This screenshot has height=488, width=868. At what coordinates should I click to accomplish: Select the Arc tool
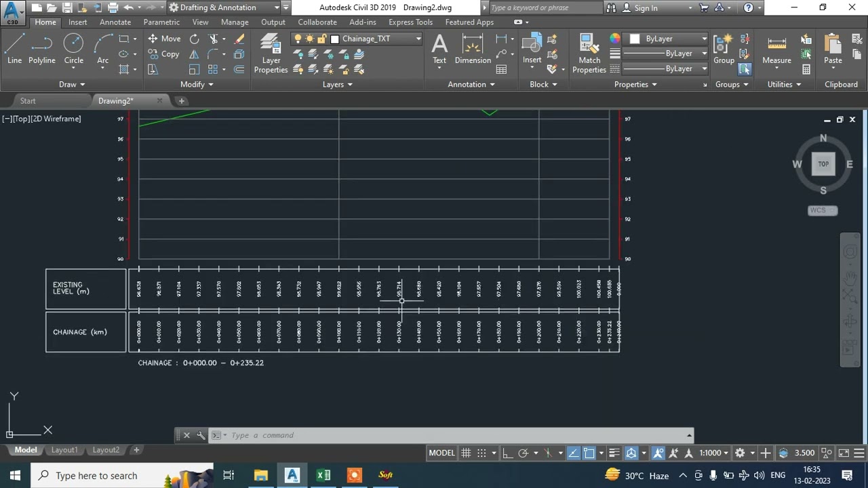103,49
